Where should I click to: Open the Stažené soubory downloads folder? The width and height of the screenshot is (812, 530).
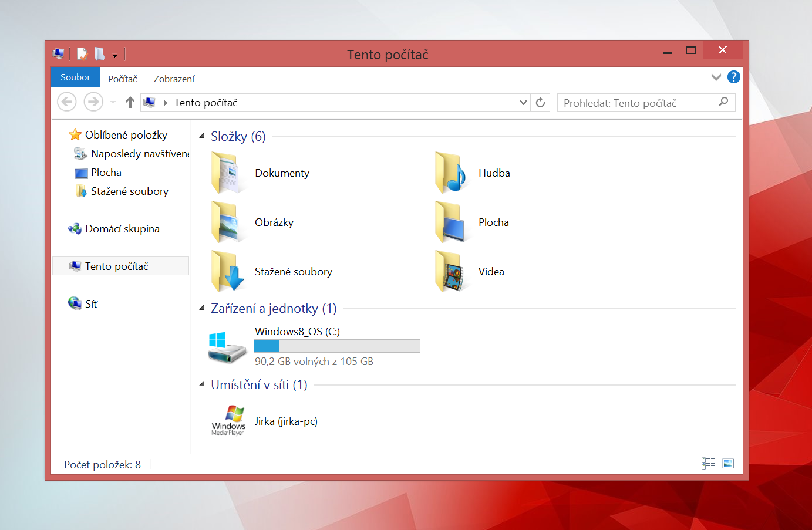pyautogui.click(x=293, y=271)
